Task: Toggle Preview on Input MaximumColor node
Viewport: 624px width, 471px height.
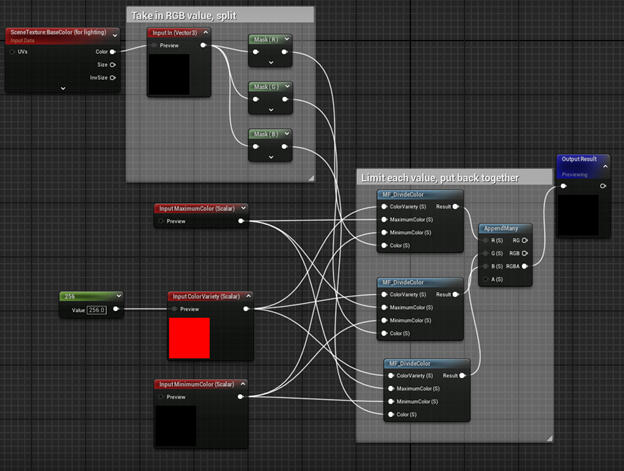Action: 160,221
